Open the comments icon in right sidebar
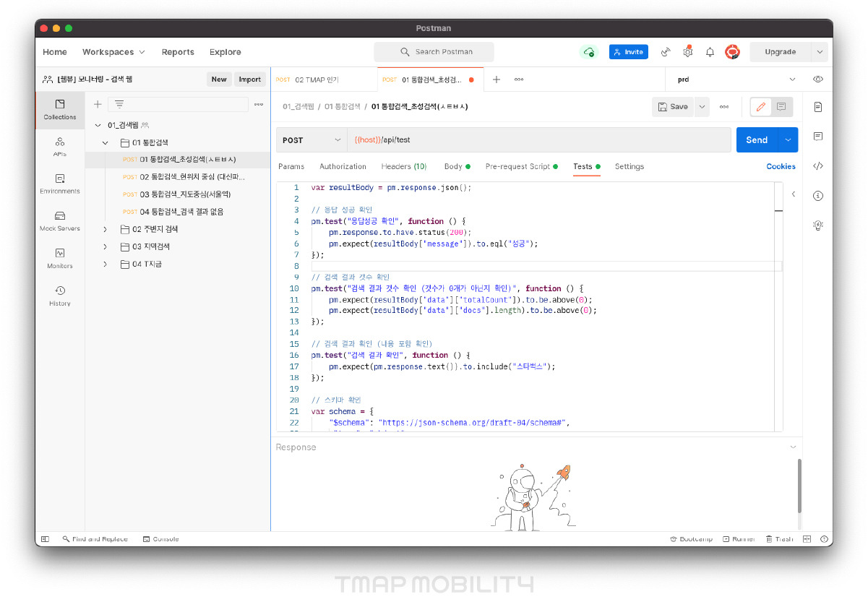The image size is (868, 615). coord(818,136)
